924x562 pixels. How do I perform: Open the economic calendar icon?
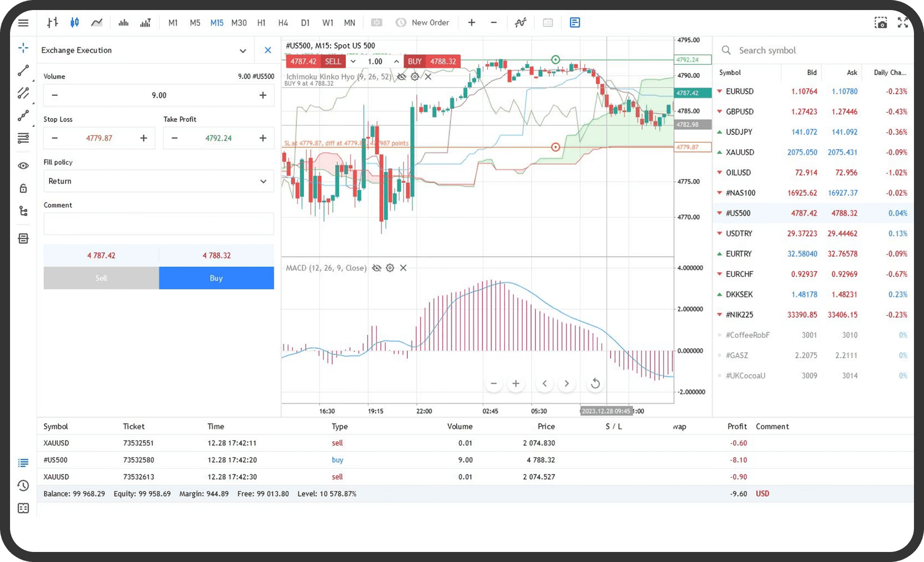click(x=548, y=23)
